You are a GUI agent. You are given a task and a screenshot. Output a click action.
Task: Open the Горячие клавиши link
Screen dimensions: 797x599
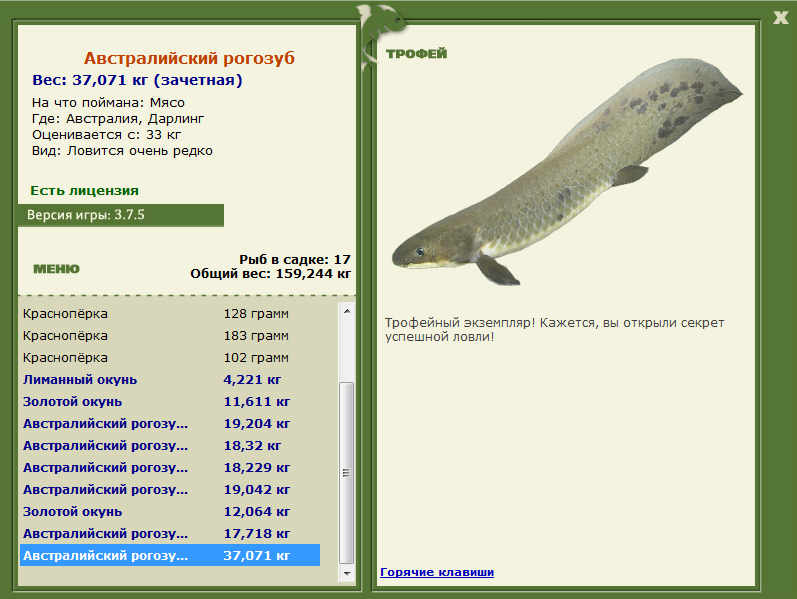[437, 572]
